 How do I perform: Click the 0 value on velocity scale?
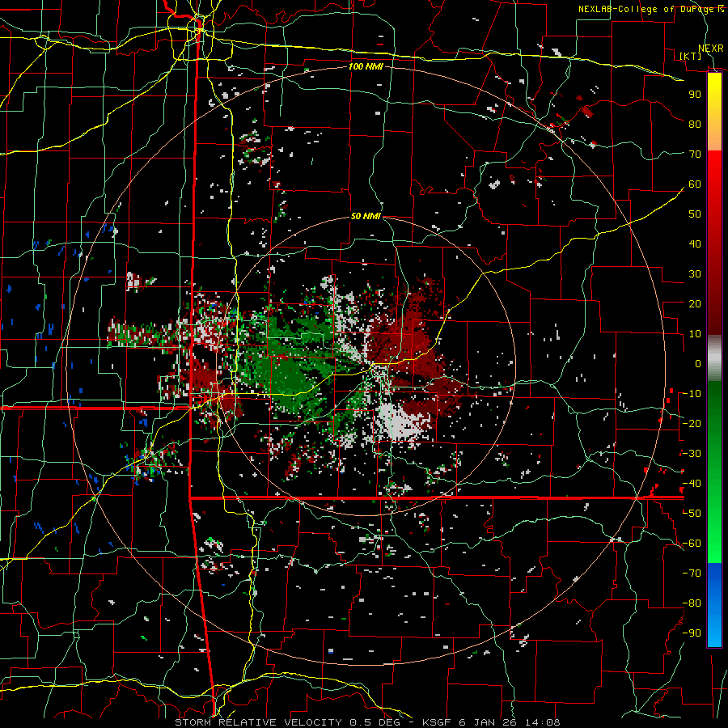pyautogui.click(x=698, y=363)
